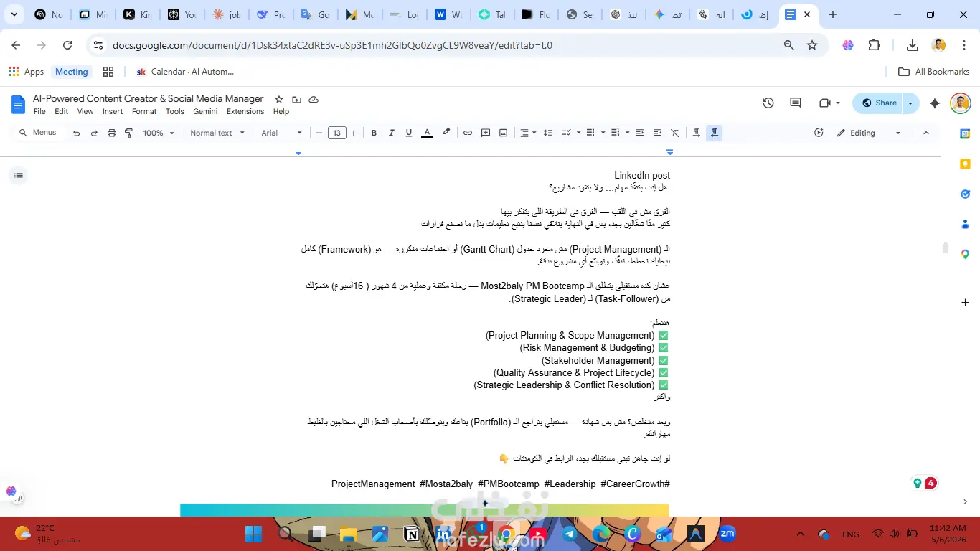Open Google Maps in side panel
The width and height of the screenshot is (980, 551).
tap(966, 254)
